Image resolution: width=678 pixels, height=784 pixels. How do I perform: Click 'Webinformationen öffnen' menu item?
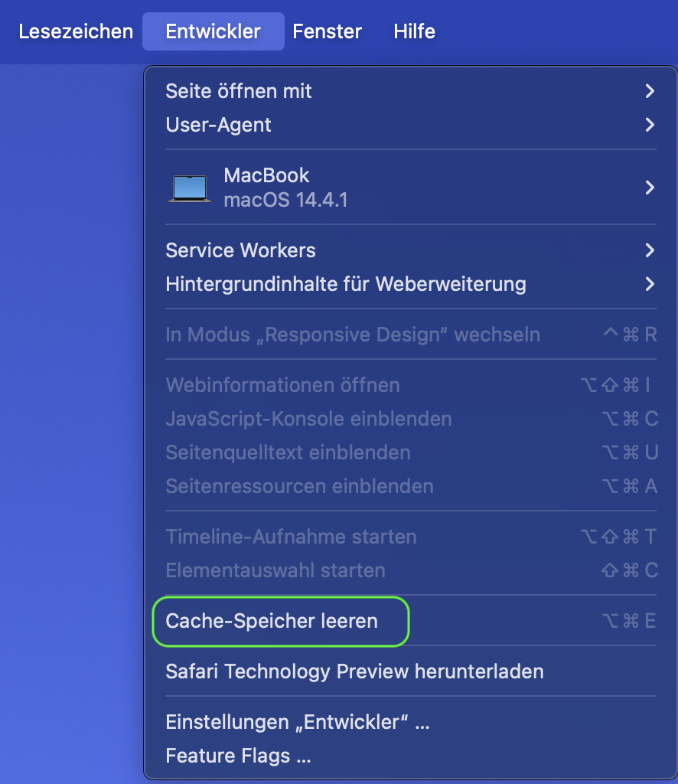coord(282,385)
